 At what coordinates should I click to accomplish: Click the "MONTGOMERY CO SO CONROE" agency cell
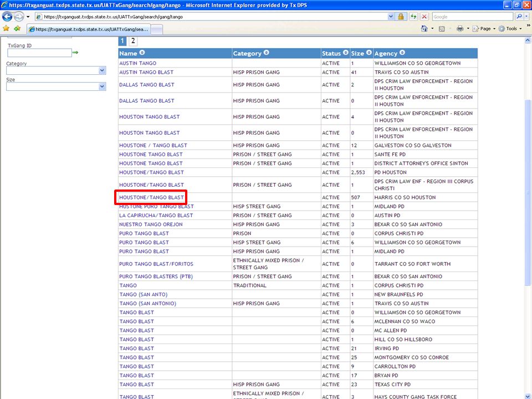coord(412,357)
